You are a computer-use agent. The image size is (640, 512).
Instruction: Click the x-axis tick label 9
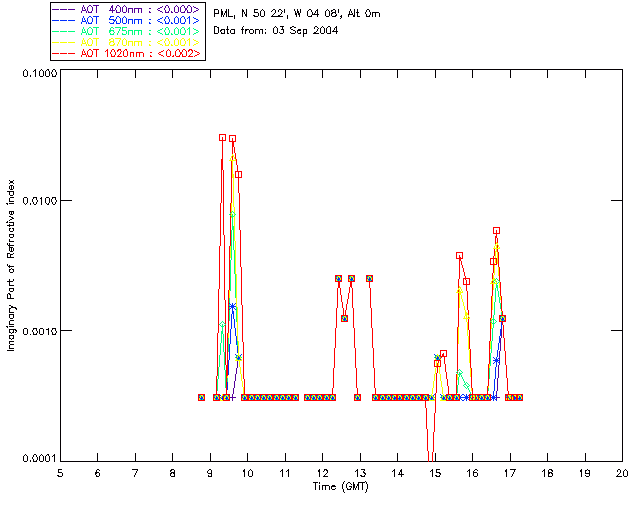(210, 473)
